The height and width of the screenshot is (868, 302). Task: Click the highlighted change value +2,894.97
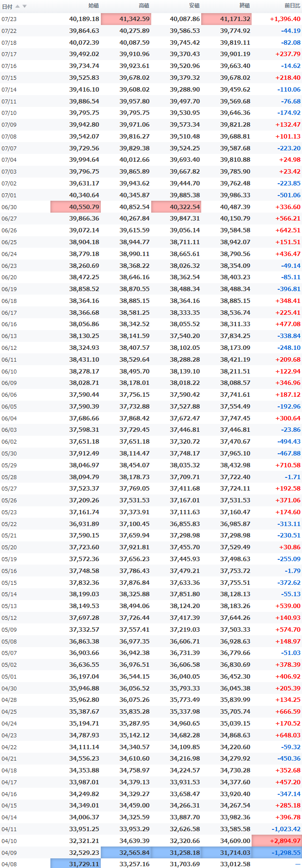[277, 841]
